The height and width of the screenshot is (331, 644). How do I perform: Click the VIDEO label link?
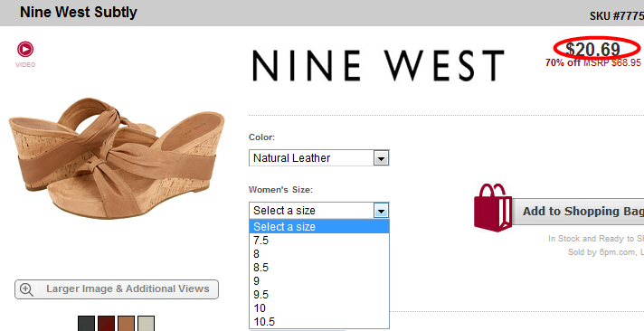click(25, 65)
